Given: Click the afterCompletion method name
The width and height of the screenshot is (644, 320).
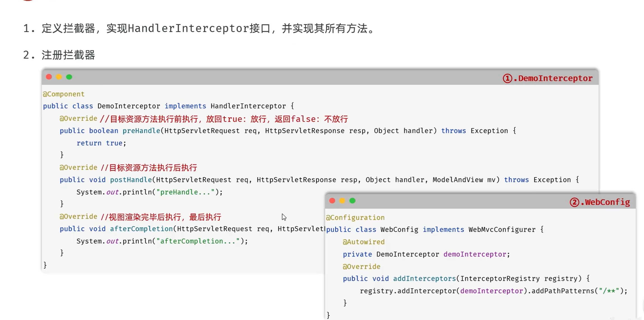Looking at the screenshot, I should click(x=141, y=229).
